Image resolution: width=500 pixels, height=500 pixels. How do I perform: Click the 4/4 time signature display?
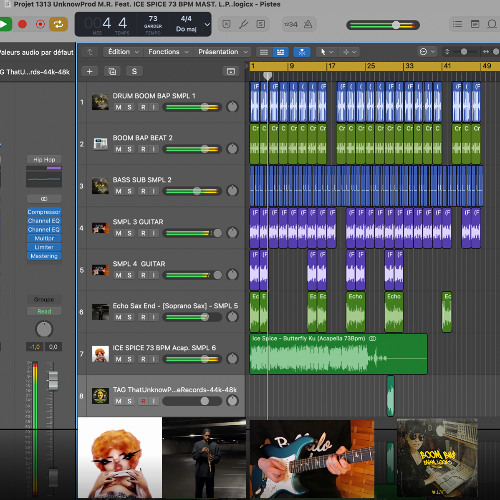tap(186, 19)
